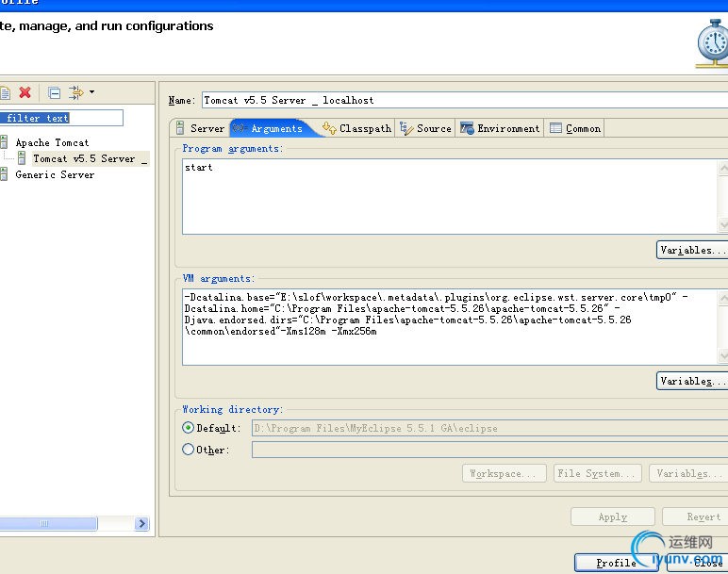Click Variables button under Working directory

tap(688, 473)
